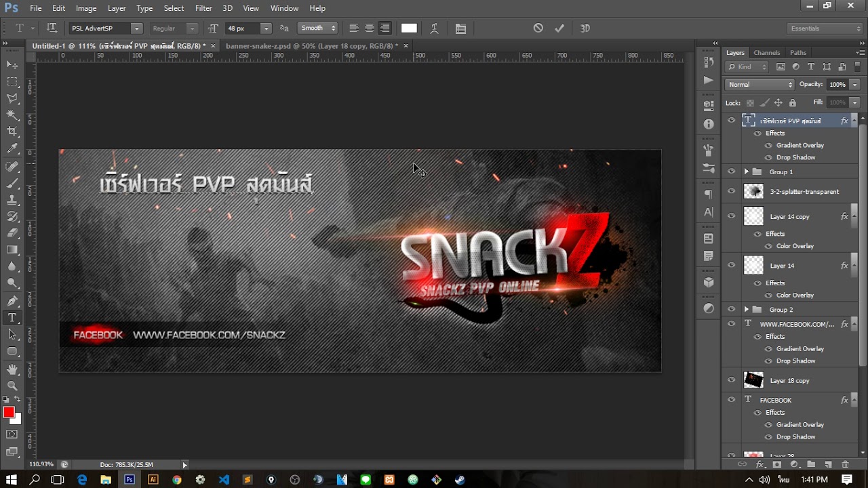
Task: Select the Zoom tool
Action: point(12,386)
